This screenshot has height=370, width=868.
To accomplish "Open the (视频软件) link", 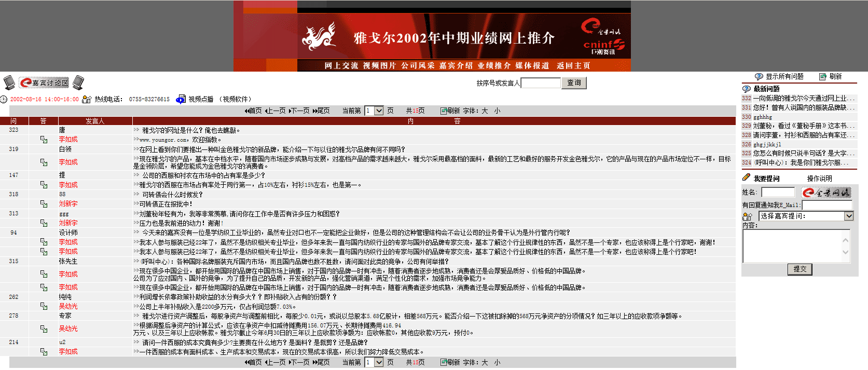I will point(235,99).
